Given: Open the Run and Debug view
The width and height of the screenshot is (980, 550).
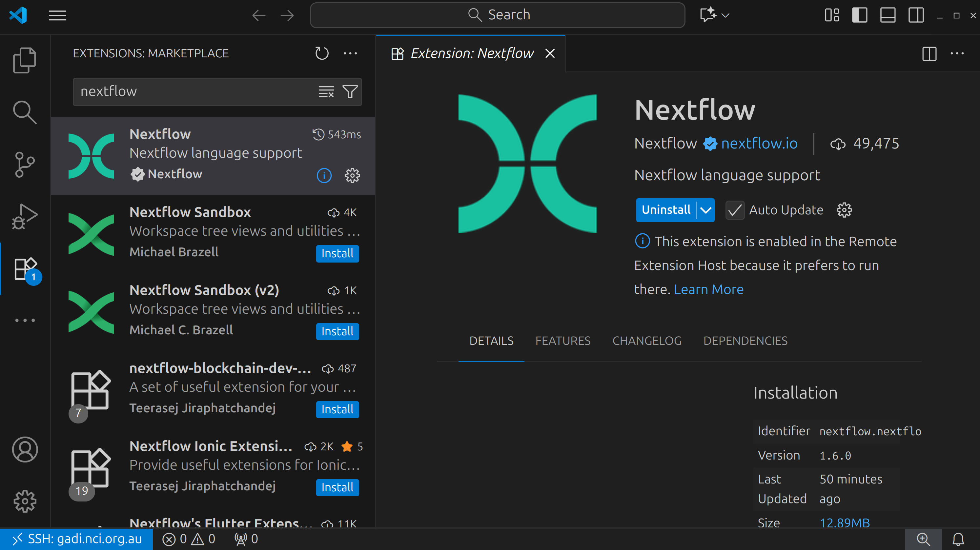Looking at the screenshot, I should pyautogui.click(x=24, y=216).
